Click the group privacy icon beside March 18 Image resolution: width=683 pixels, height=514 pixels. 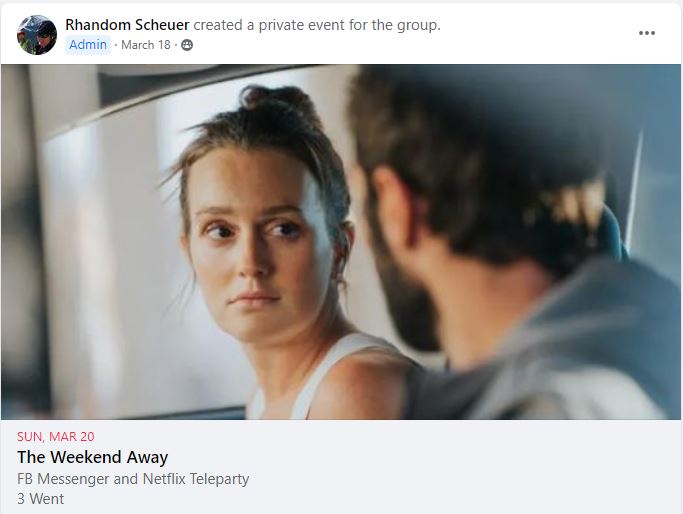pos(187,45)
